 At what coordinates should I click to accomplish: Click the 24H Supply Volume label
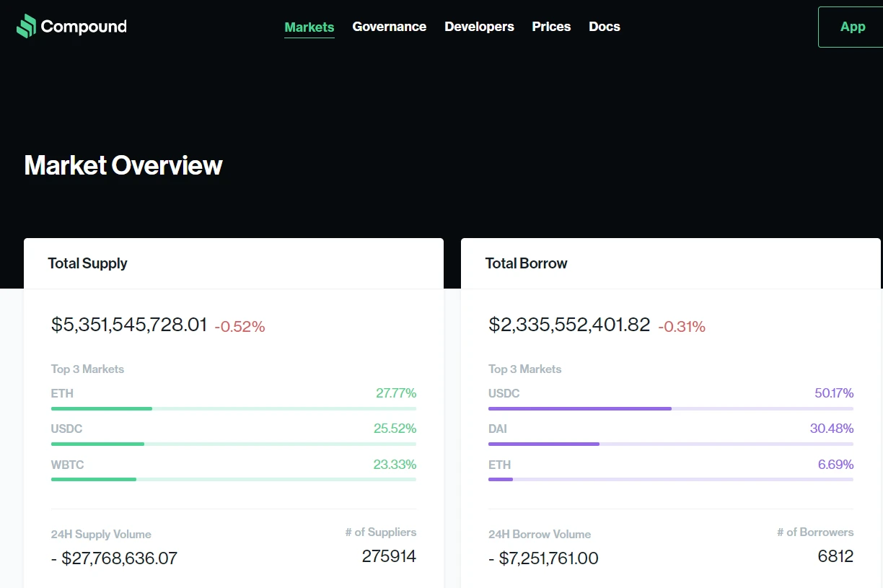(101, 535)
